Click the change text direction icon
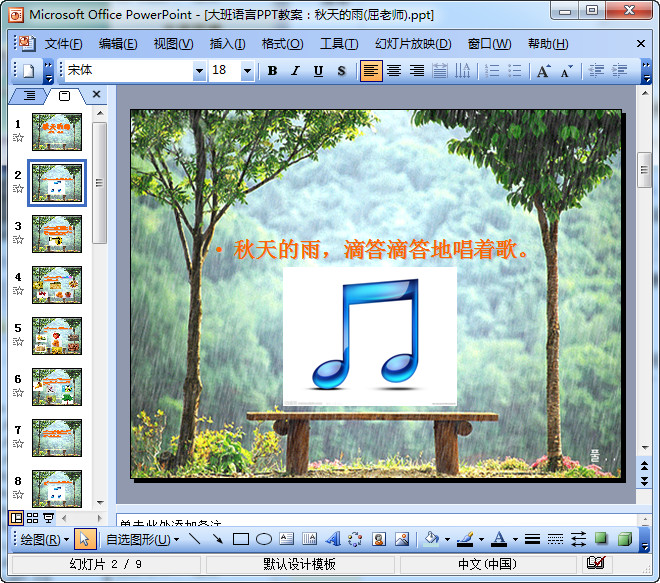The height and width of the screenshot is (583, 660). (x=463, y=71)
